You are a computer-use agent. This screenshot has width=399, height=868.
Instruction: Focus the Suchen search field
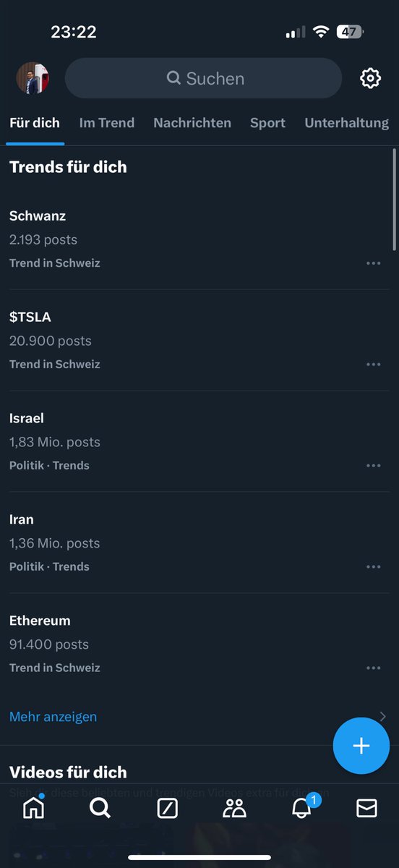203,78
